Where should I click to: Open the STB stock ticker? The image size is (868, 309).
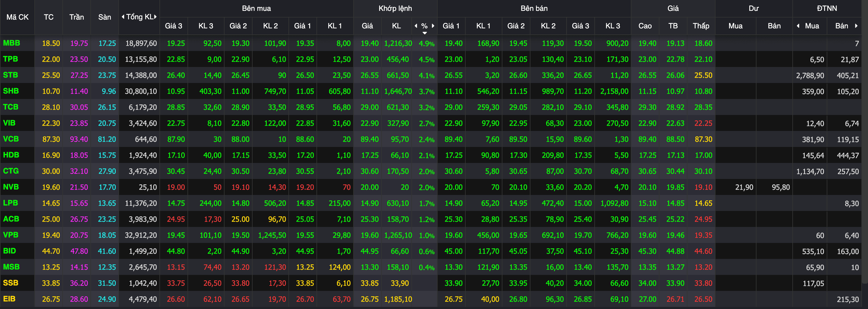pyautogui.click(x=11, y=75)
